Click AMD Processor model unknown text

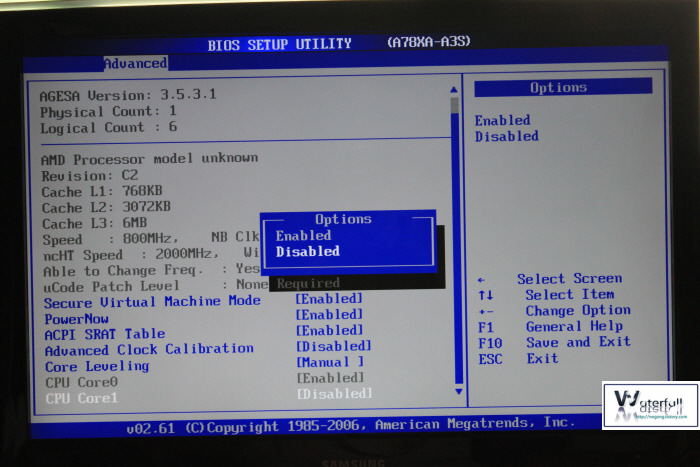[x=150, y=159]
